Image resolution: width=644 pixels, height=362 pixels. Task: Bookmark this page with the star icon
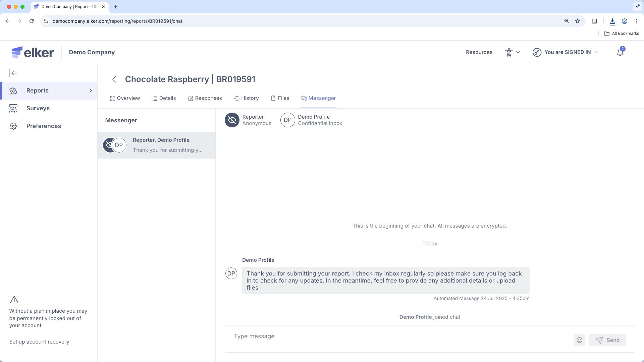(x=578, y=21)
